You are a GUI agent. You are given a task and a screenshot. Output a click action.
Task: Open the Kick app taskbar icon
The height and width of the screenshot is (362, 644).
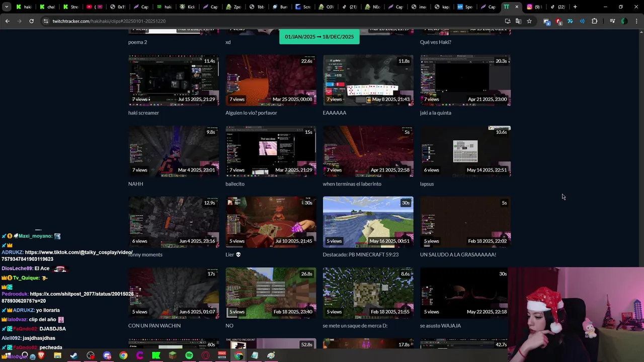coord(156,355)
